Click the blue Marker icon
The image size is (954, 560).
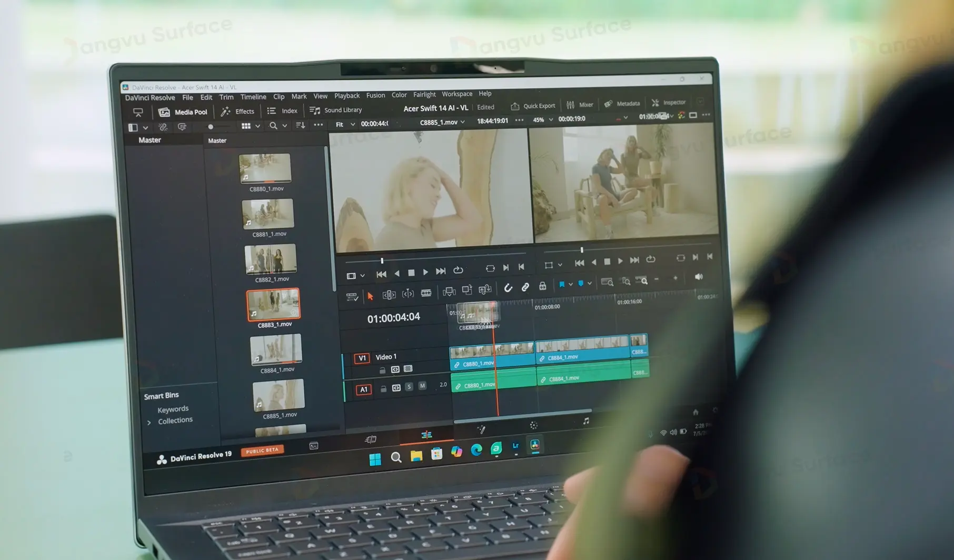point(581,283)
